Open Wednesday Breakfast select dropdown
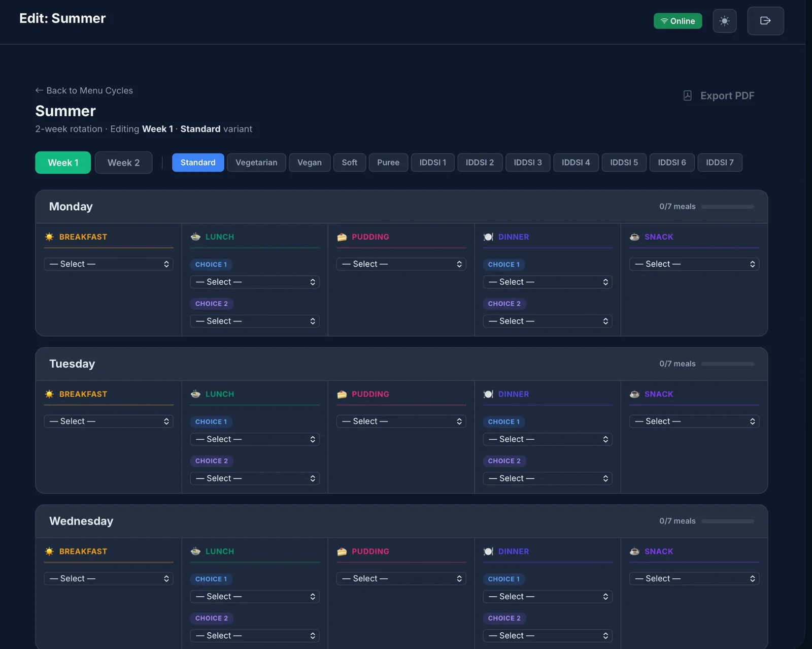 [x=109, y=579]
